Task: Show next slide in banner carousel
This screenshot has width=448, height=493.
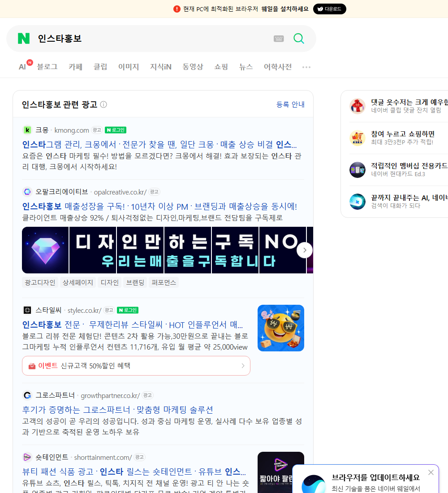Action: click(x=305, y=250)
